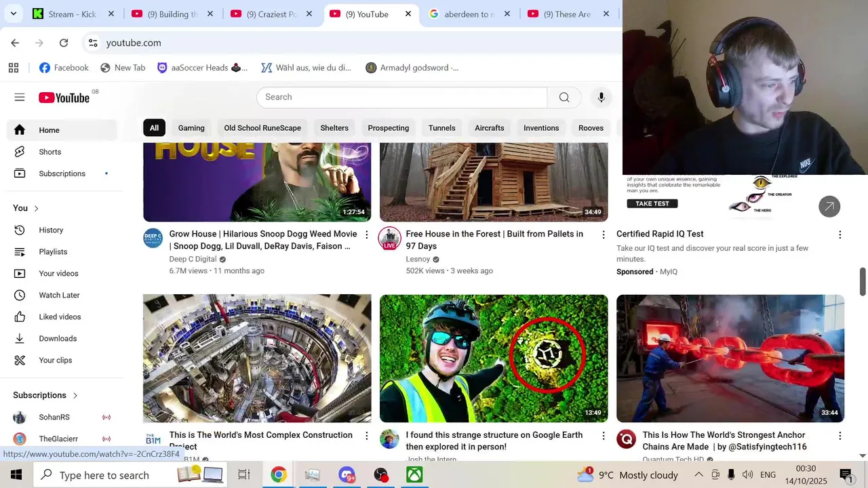Image resolution: width=868 pixels, height=488 pixels.
Task: Open the browser apps grid icon
Action: 14,68
